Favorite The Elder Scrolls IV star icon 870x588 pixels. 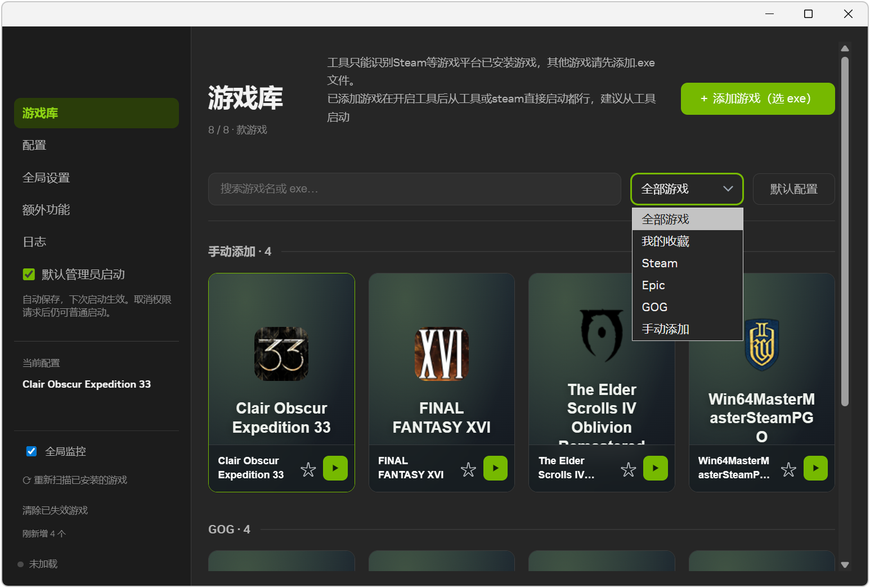tap(629, 469)
